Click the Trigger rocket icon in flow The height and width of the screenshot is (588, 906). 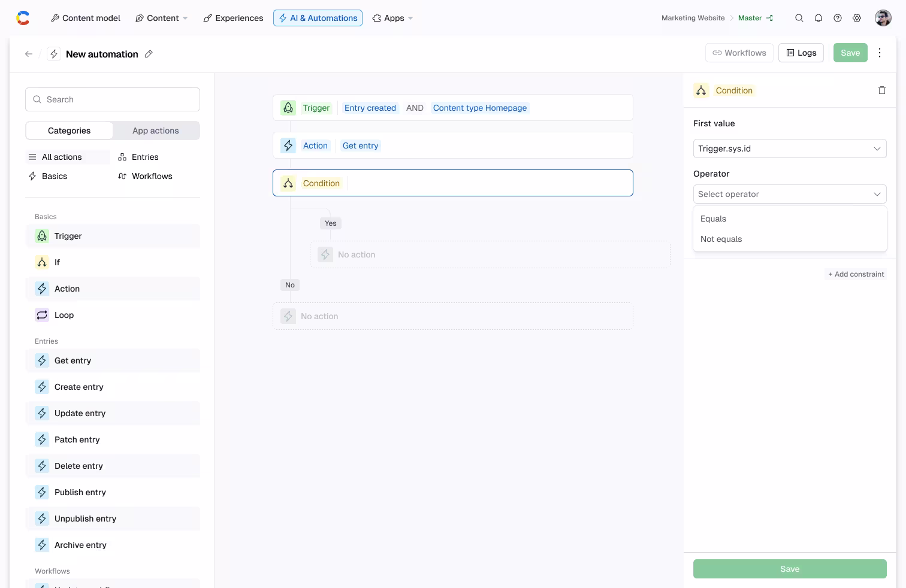tap(288, 108)
